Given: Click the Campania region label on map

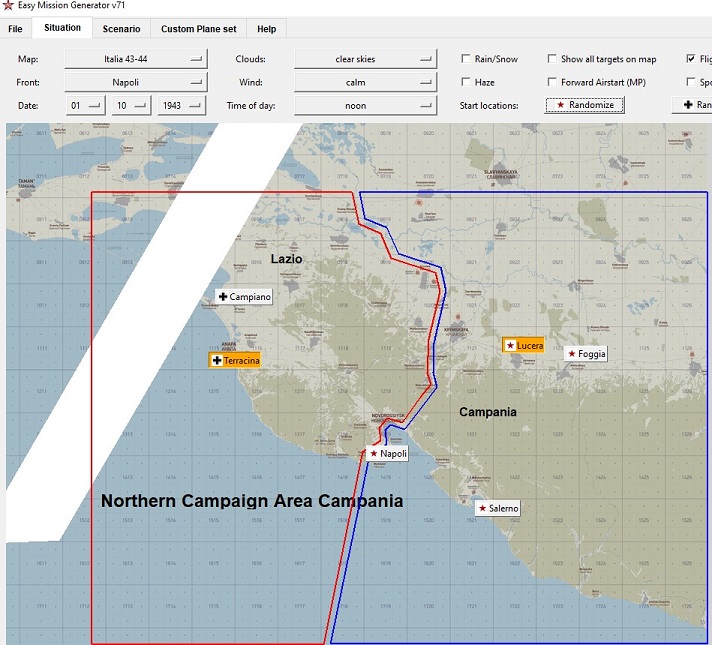Looking at the screenshot, I should (x=488, y=412).
